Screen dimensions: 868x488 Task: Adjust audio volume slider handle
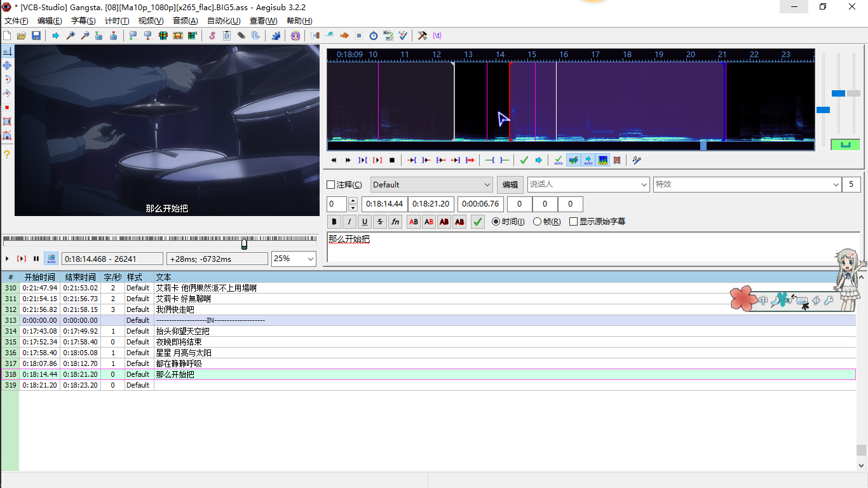point(853,93)
